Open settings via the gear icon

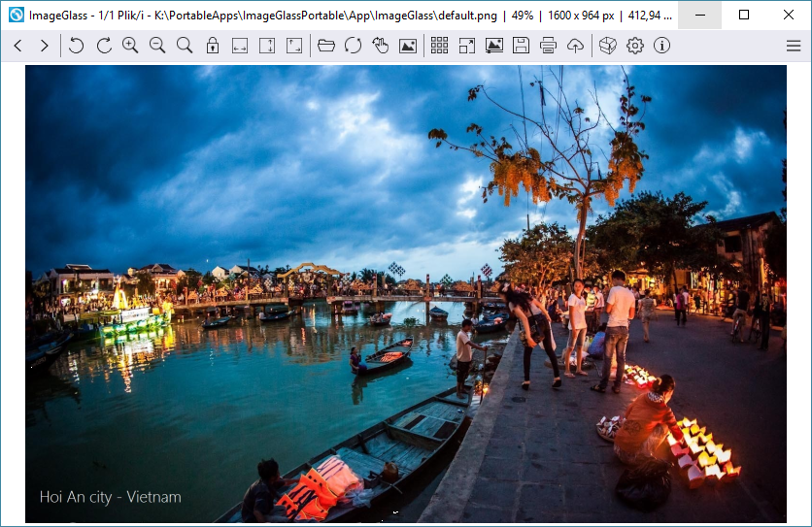coord(635,46)
